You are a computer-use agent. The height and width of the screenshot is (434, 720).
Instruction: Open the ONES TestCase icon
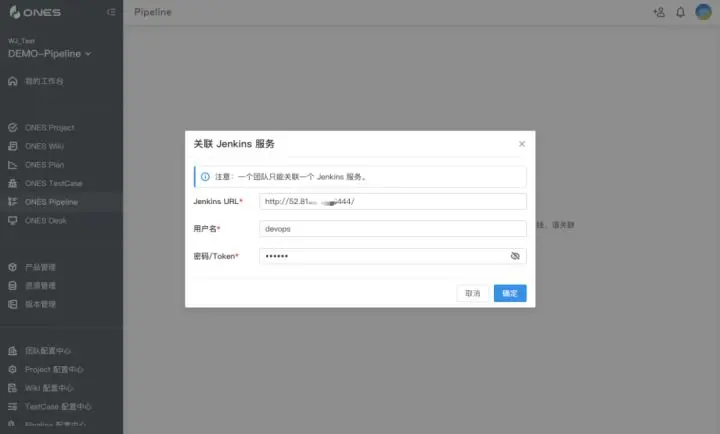[12, 183]
